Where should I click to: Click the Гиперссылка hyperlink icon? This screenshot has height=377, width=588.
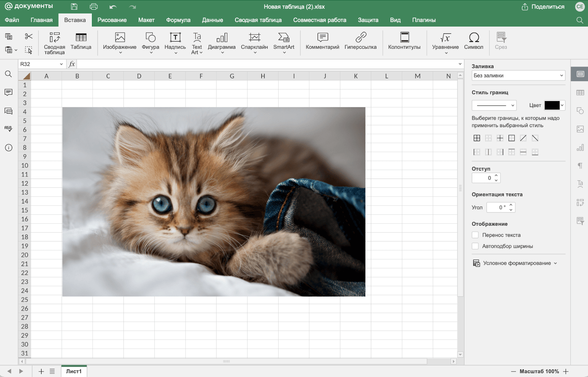coord(361,38)
